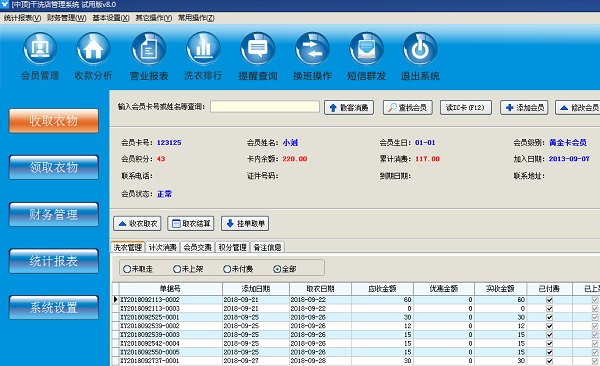600x366 pixels.
Task: Click 已付费 column header
Action: click(549, 289)
